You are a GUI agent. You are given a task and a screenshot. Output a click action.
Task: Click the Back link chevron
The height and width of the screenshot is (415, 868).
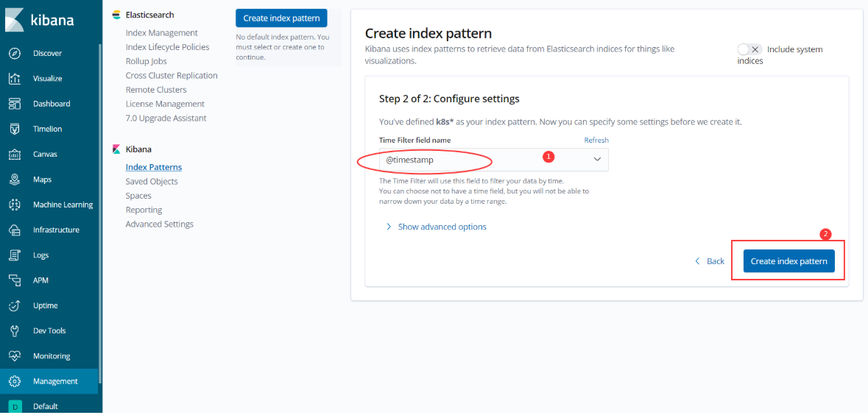pos(697,260)
